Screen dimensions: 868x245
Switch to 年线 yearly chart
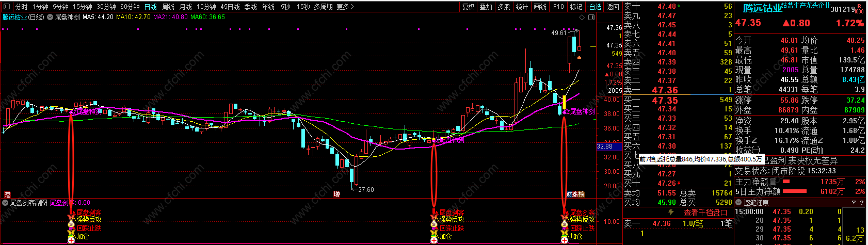point(268,7)
